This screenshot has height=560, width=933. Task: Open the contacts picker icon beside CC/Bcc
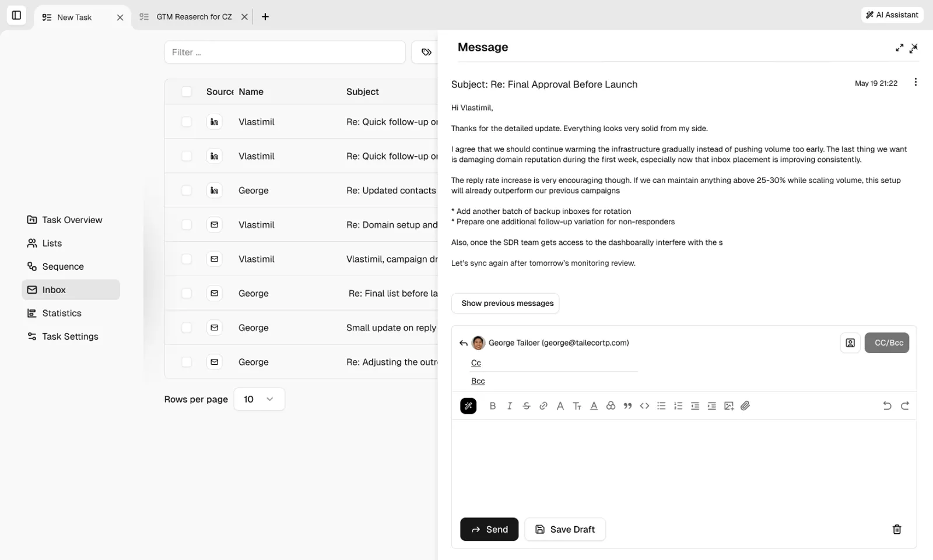click(x=850, y=343)
